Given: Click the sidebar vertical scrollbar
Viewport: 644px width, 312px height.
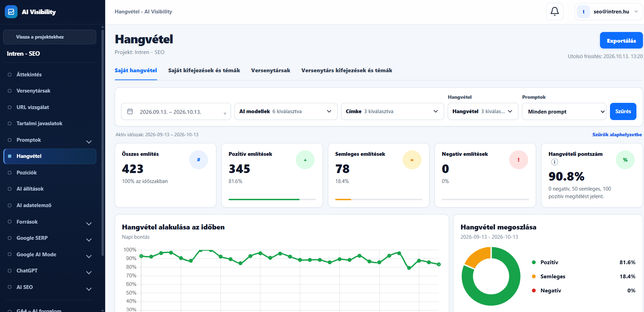Looking at the screenshot, I should coord(102,142).
